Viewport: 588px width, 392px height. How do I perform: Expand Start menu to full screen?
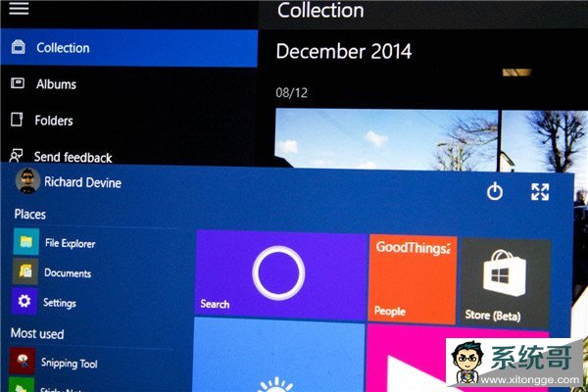540,192
